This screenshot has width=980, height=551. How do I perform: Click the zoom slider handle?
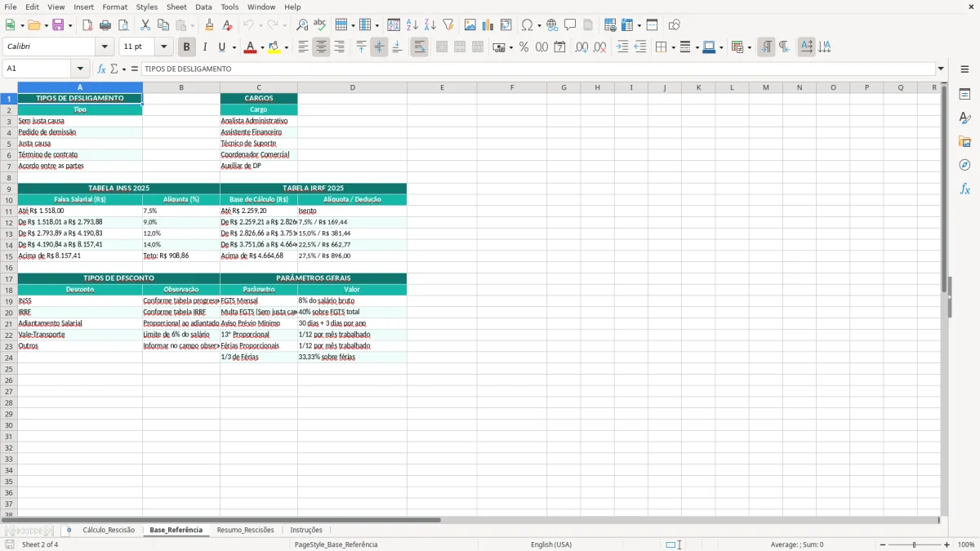click(x=915, y=544)
